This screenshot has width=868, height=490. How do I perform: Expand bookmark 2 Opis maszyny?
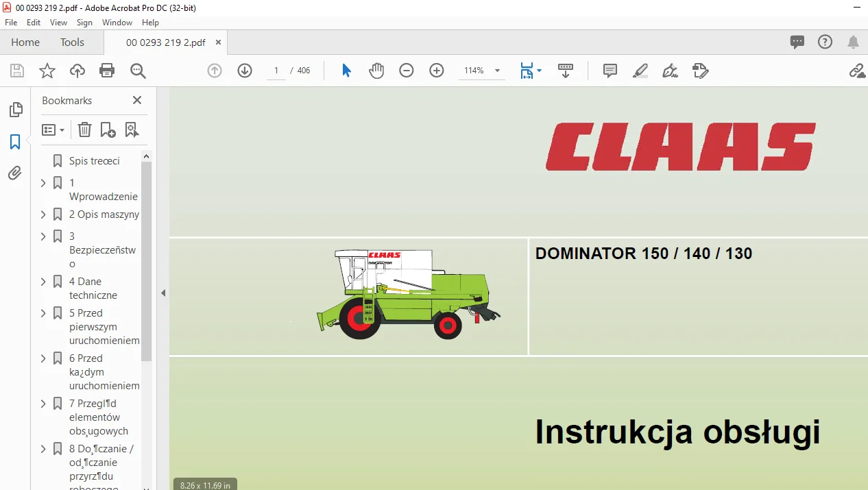click(x=43, y=215)
